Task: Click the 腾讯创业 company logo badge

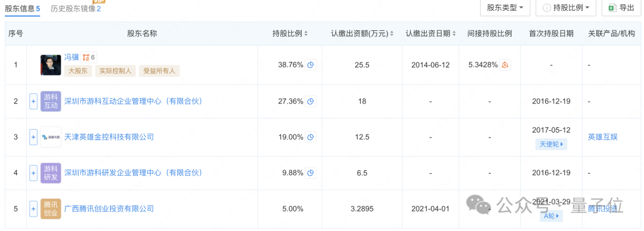Action: (51, 209)
